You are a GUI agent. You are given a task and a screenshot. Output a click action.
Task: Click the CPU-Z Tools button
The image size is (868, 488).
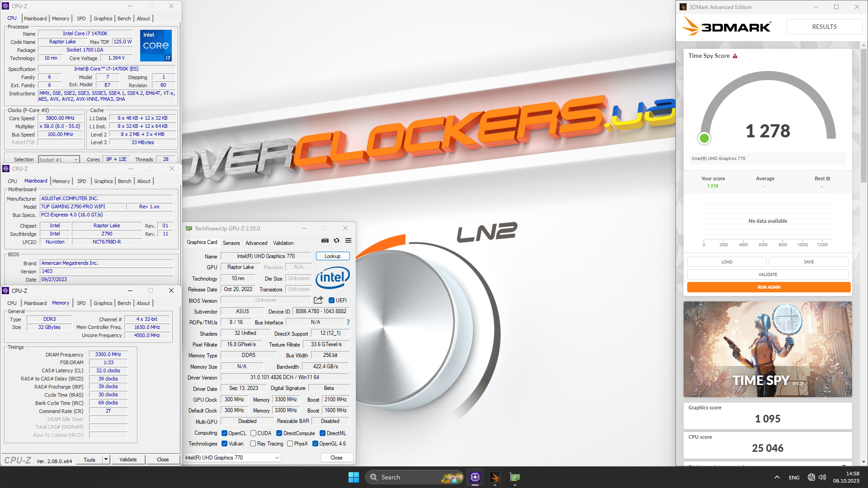coord(90,460)
